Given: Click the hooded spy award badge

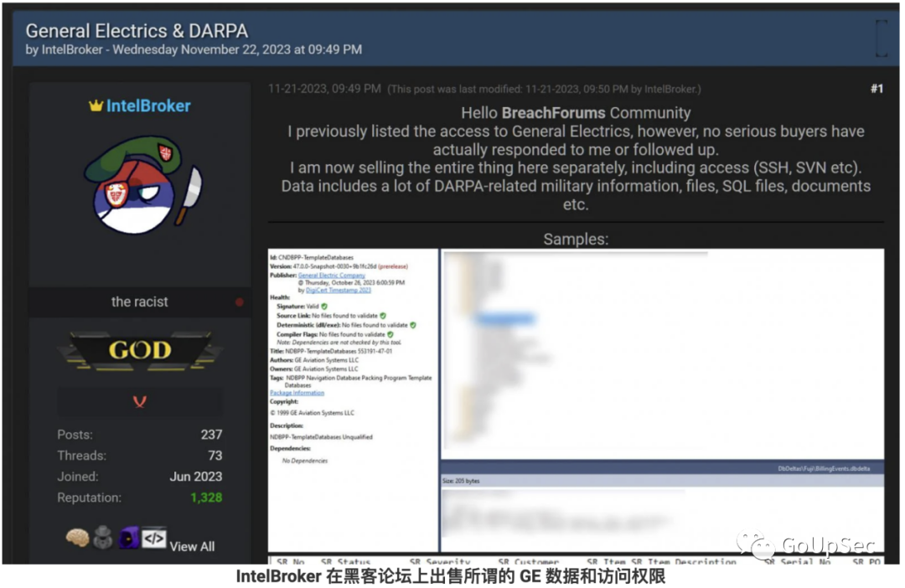Looking at the screenshot, I should (101, 538).
